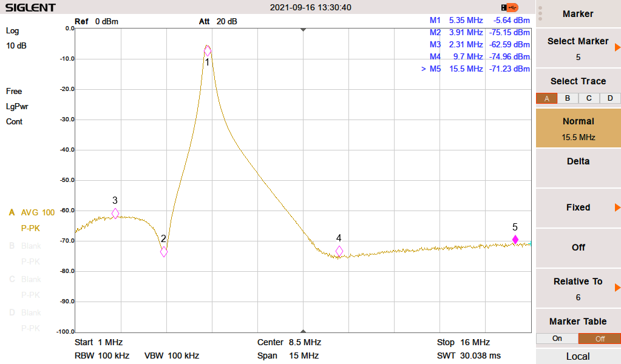Choose trace C in Select Trace
Image resolution: width=621 pixels, height=364 pixels.
click(x=589, y=98)
